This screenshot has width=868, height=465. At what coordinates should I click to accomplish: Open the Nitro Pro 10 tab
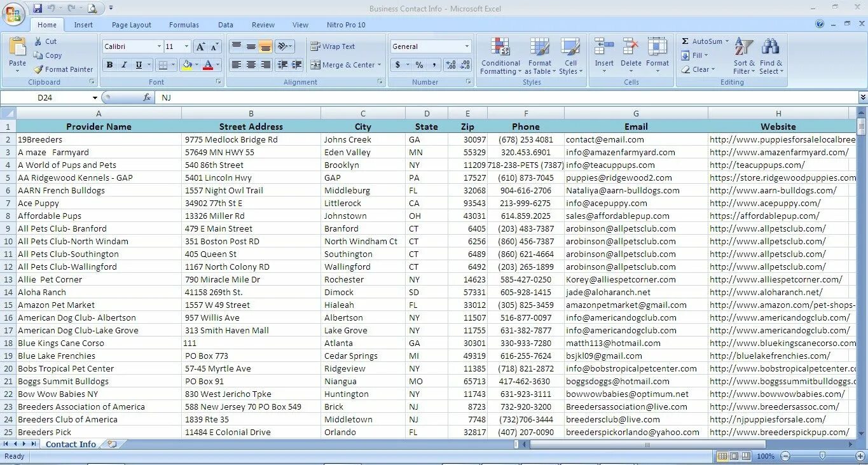pyautogui.click(x=346, y=25)
